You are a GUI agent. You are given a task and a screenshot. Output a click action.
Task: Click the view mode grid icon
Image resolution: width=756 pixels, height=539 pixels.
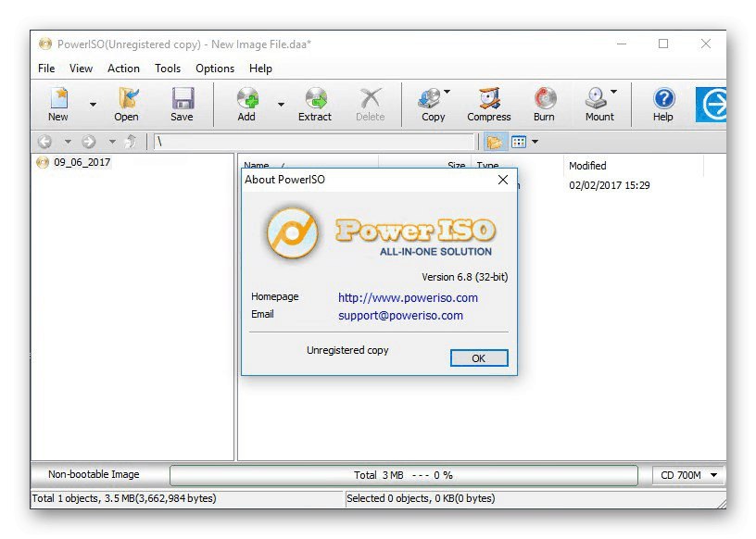coord(519,142)
